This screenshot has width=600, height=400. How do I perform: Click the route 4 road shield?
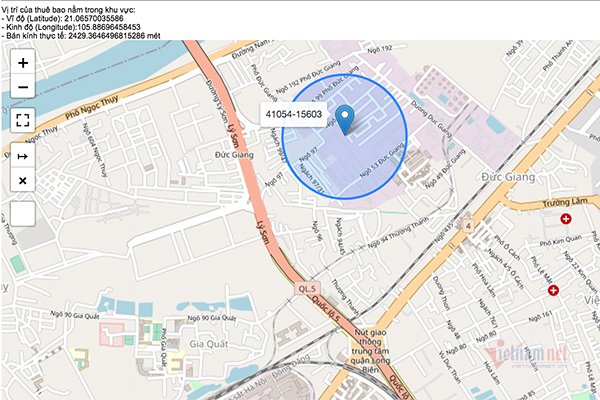[x=468, y=226]
